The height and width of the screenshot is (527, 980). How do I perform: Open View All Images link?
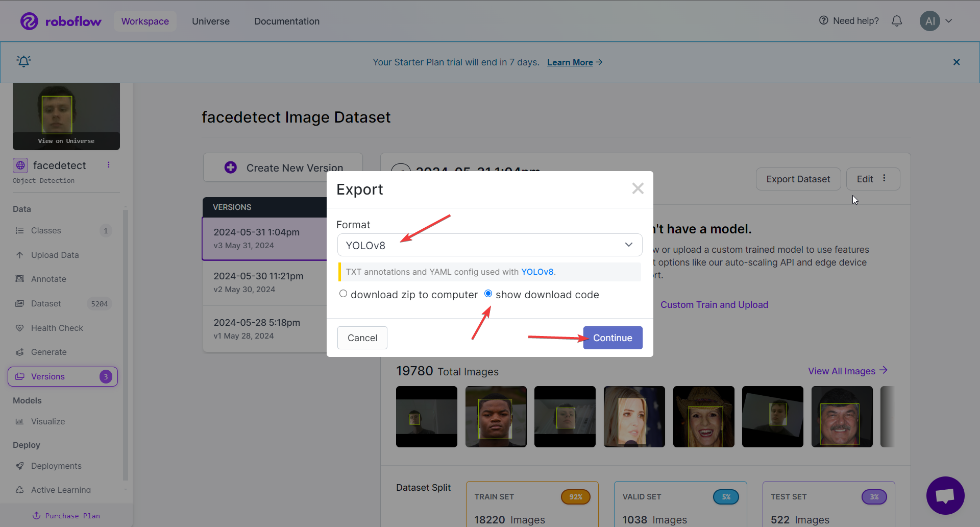click(848, 371)
